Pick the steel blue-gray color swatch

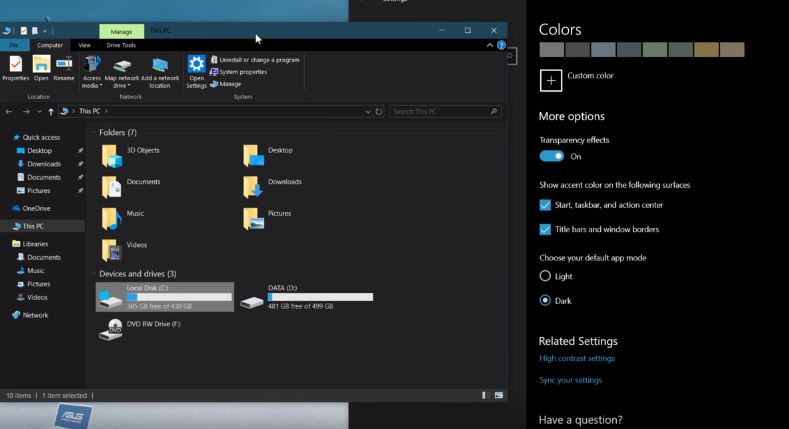[x=603, y=50]
